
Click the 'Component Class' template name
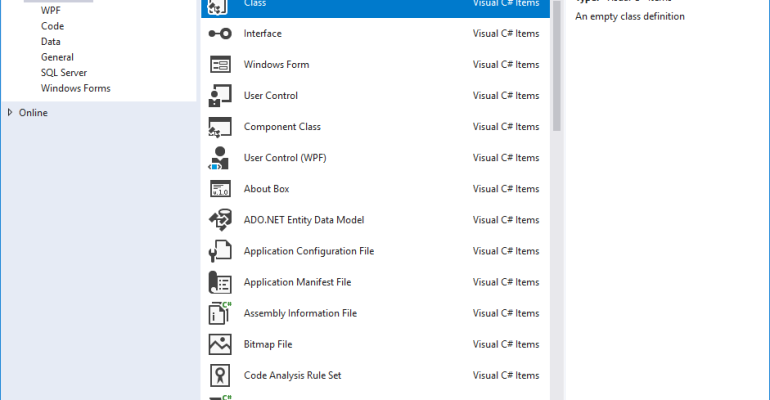tap(282, 127)
